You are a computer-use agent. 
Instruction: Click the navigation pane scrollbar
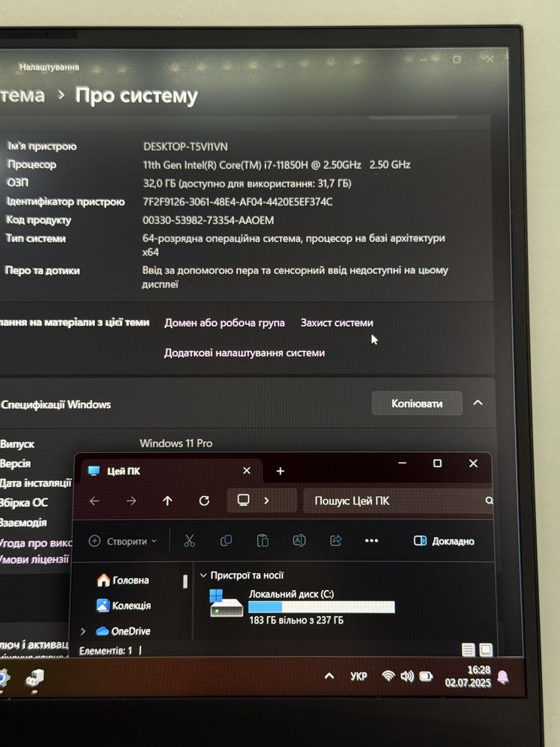pyautogui.click(x=185, y=581)
